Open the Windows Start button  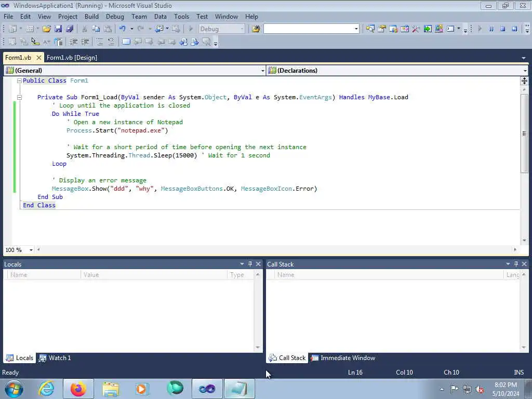14,389
